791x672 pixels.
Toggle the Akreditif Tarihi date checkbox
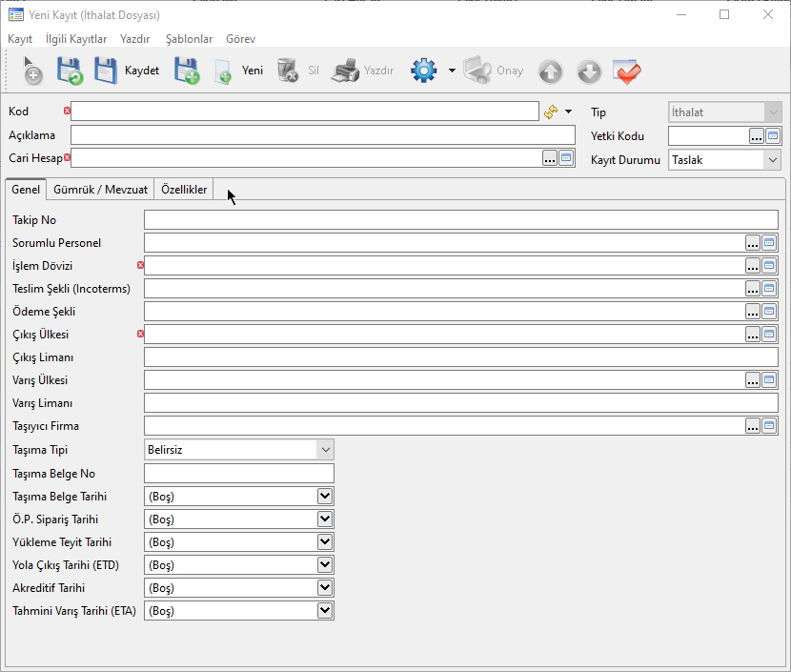coord(325,588)
